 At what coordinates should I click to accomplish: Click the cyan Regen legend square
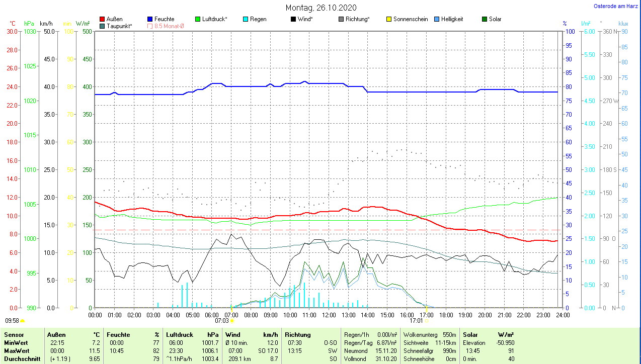(246, 19)
